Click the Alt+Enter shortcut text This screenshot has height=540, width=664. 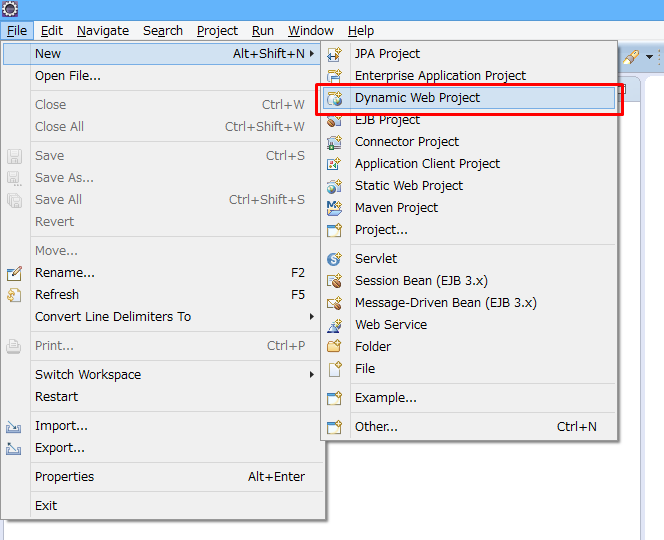click(277, 477)
